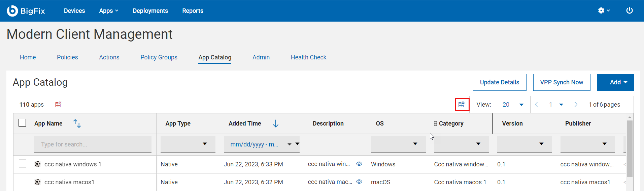Toggle the select-all apps checkbox
Screen dimensions: 644x191
[22, 123]
